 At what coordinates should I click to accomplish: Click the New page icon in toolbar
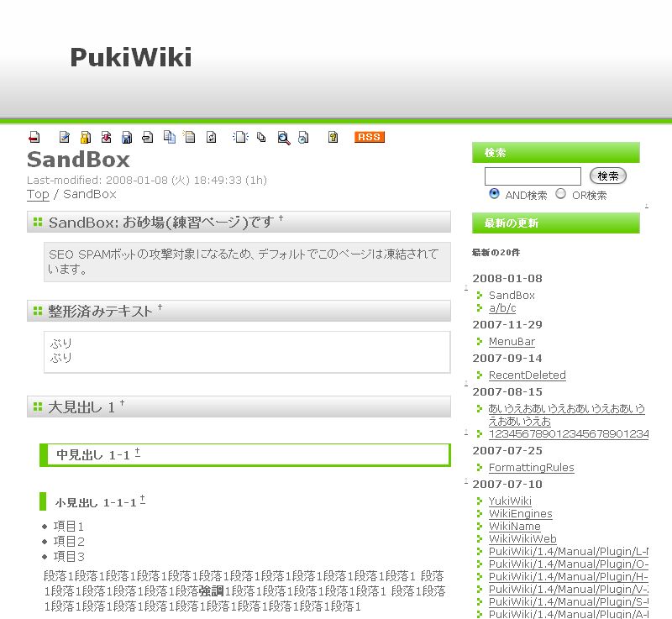[240, 138]
